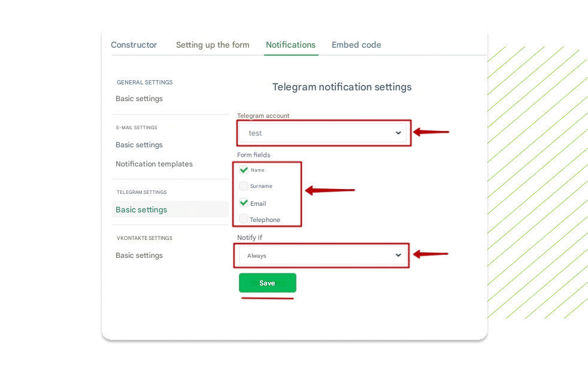
Task: Uncheck the Name form field checkbox
Action: (244, 170)
